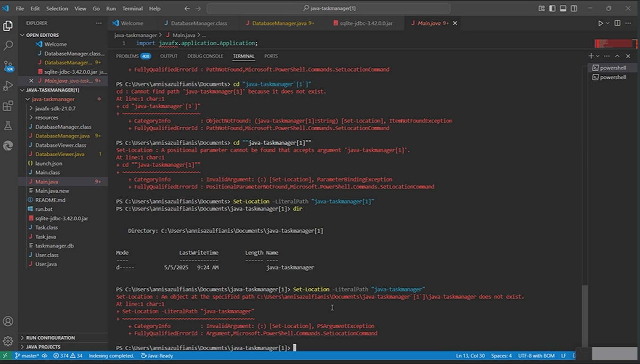Change indentation via Spaces: 4
This screenshot has height=364, width=640.
[502, 356]
